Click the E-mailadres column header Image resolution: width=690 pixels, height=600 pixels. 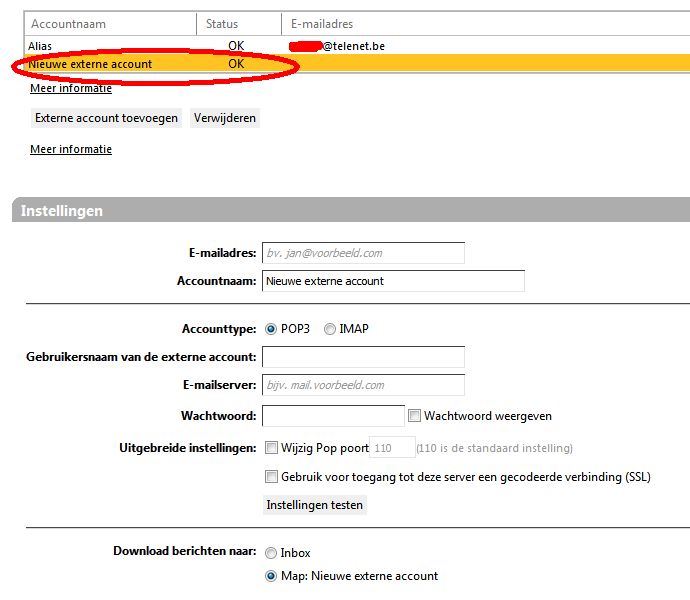point(321,24)
